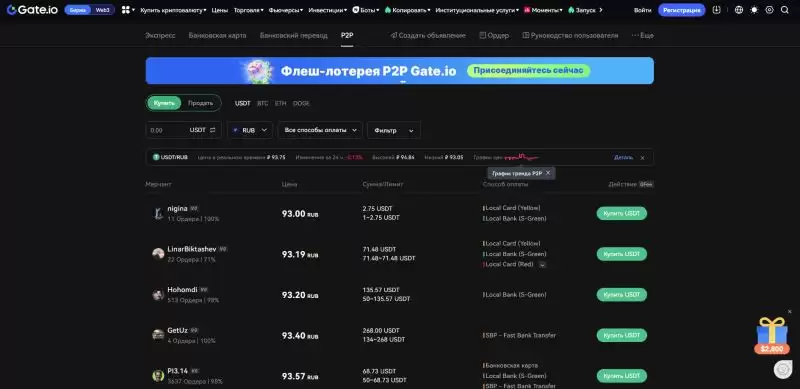Open the RUB currency dropdown
Viewport: 800px width, 389px height.
tap(250, 130)
